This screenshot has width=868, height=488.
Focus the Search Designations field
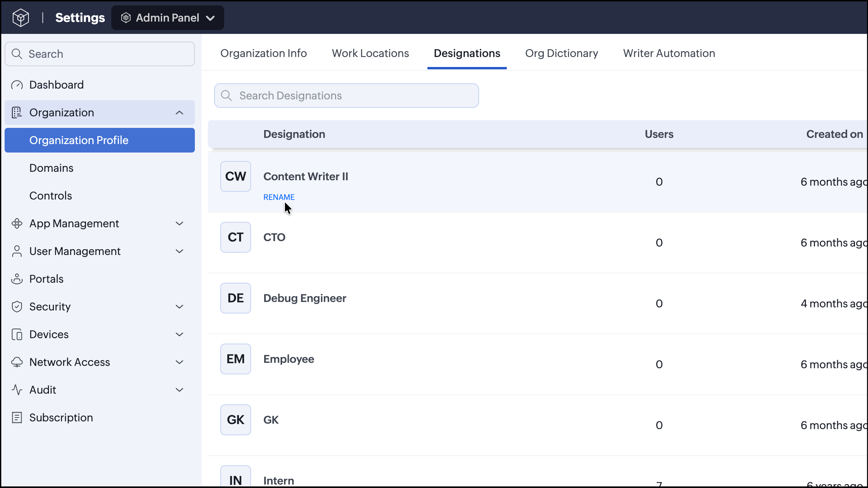[347, 96]
